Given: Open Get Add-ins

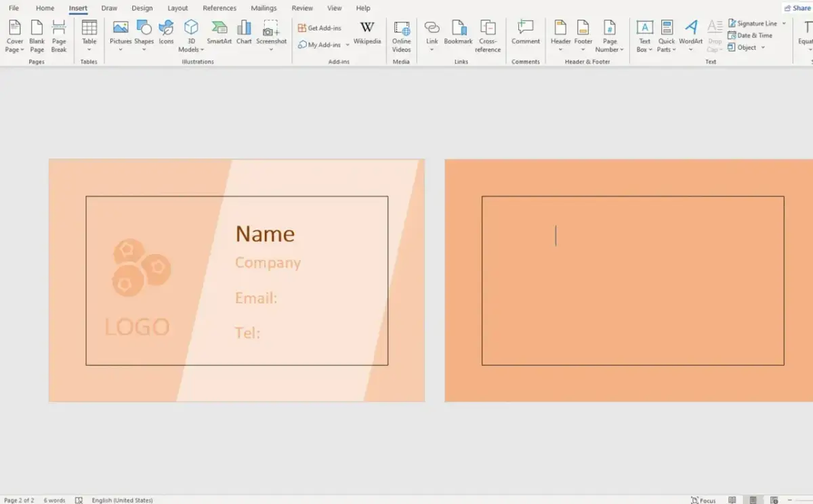Looking at the screenshot, I should [x=318, y=27].
